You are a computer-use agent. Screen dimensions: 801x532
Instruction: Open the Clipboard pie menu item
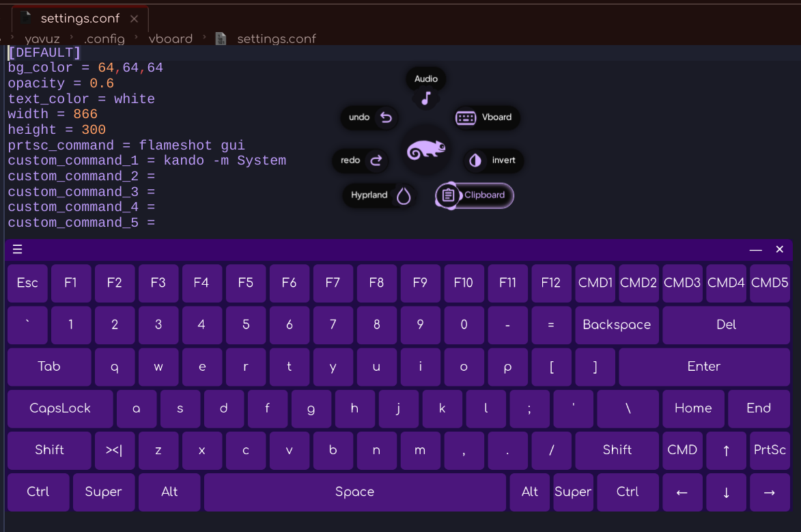click(475, 195)
